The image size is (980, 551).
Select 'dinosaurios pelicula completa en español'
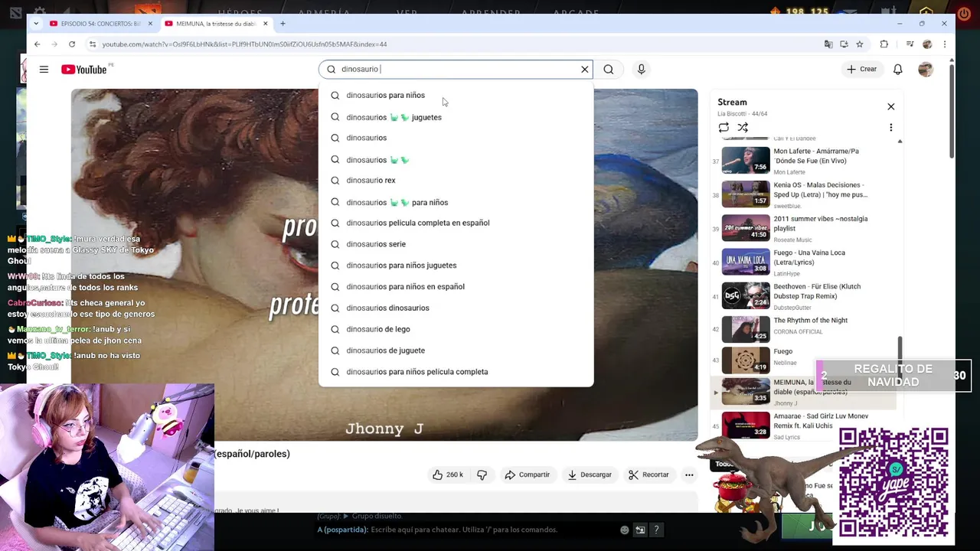click(456, 223)
